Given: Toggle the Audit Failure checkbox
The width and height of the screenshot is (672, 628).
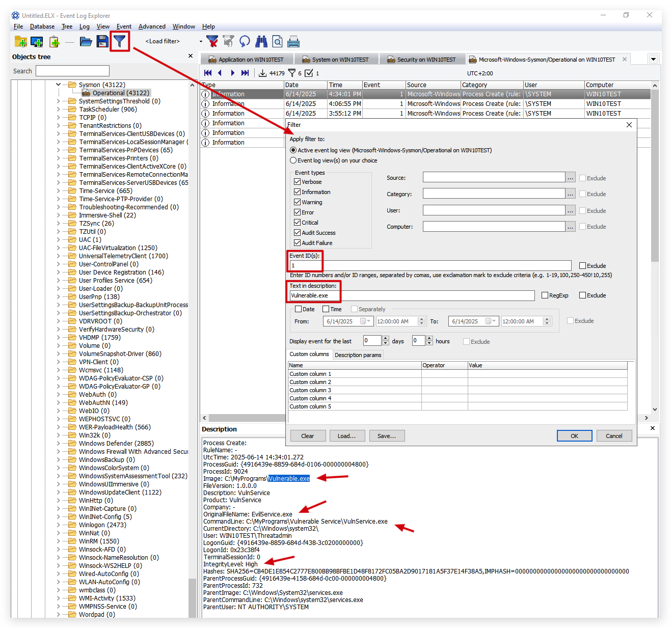Looking at the screenshot, I should (297, 243).
